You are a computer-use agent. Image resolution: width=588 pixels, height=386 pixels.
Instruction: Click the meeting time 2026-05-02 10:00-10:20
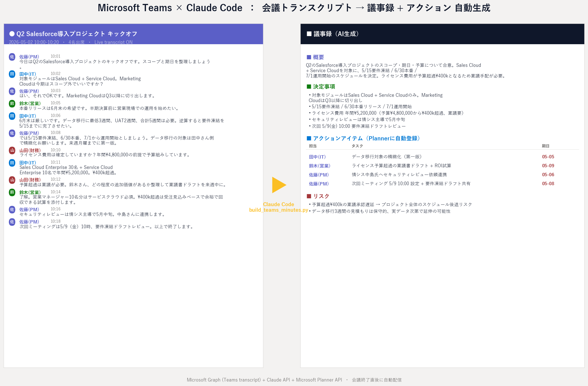tap(34, 42)
